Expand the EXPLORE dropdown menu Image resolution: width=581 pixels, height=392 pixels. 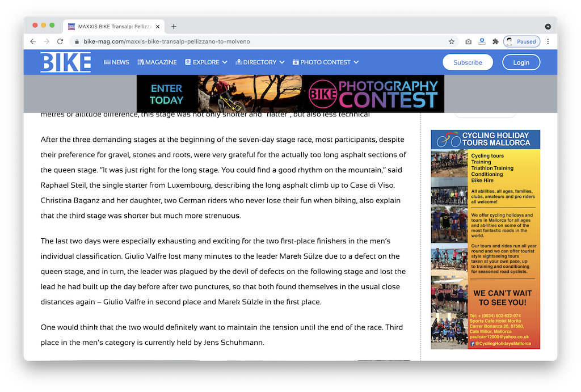coord(206,62)
